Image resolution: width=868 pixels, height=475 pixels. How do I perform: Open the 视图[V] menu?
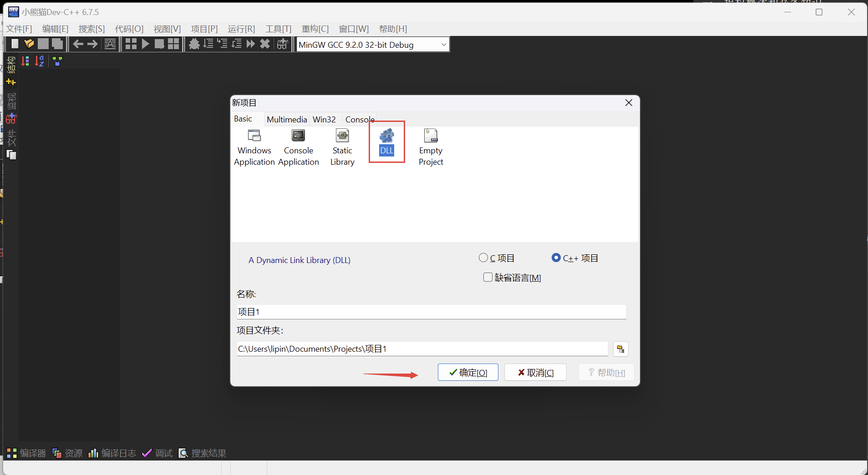pyautogui.click(x=167, y=29)
